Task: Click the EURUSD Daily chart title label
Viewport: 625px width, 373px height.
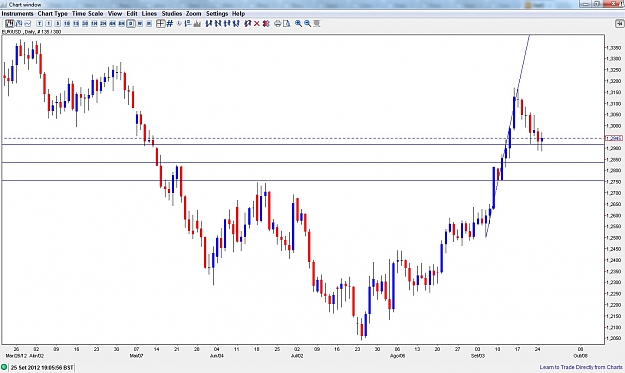Action: (31, 31)
